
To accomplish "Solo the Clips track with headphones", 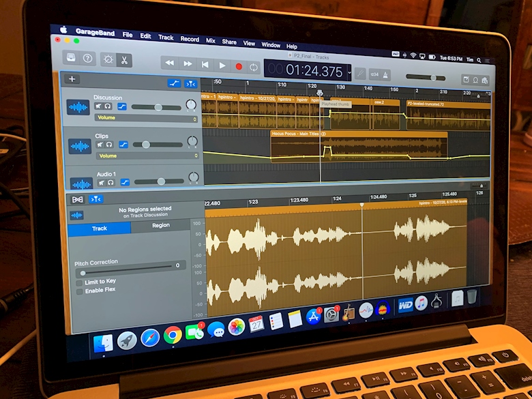I will tap(109, 145).
